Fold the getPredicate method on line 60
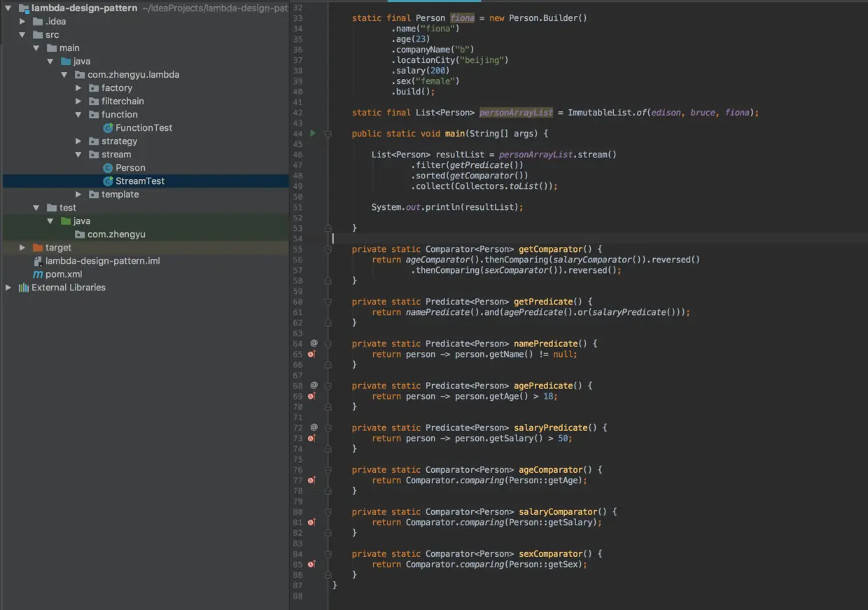 point(328,302)
